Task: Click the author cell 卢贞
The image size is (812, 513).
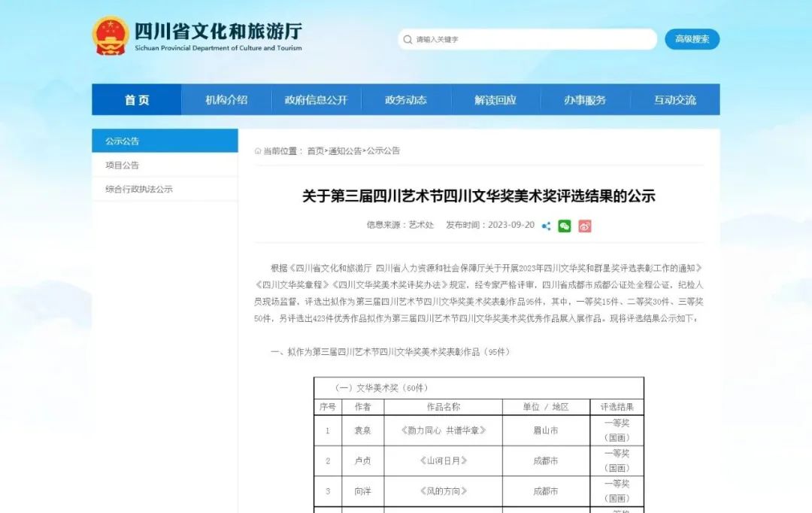Action: pos(362,460)
